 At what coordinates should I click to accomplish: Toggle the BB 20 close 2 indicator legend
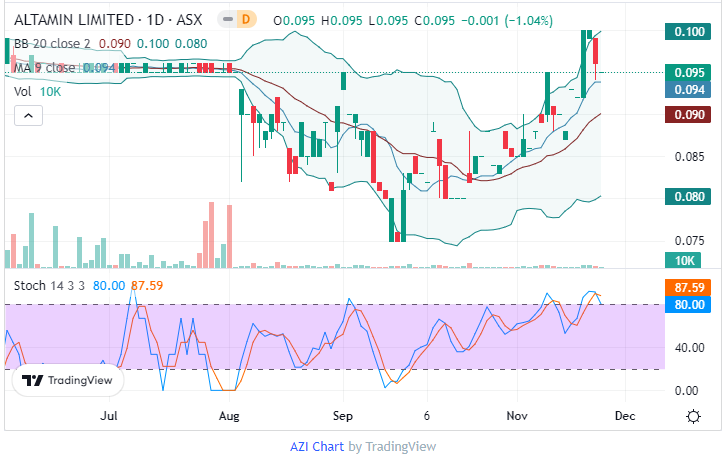(58, 44)
